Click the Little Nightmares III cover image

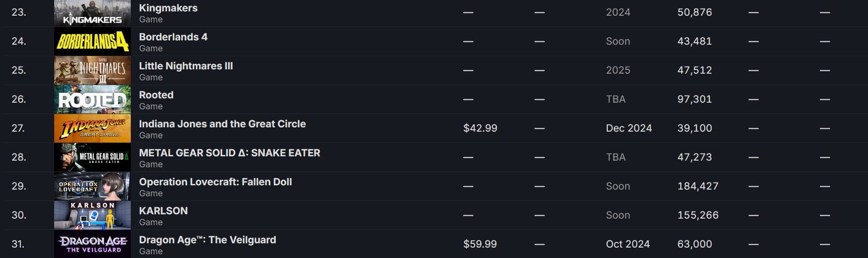click(x=92, y=70)
